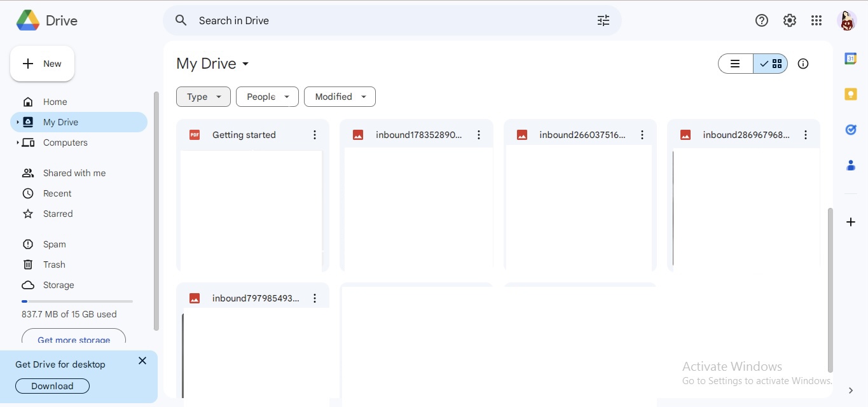Click the image icon of inbound178352890
Image resolution: width=868 pixels, height=407 pixels.
[358, 135]
